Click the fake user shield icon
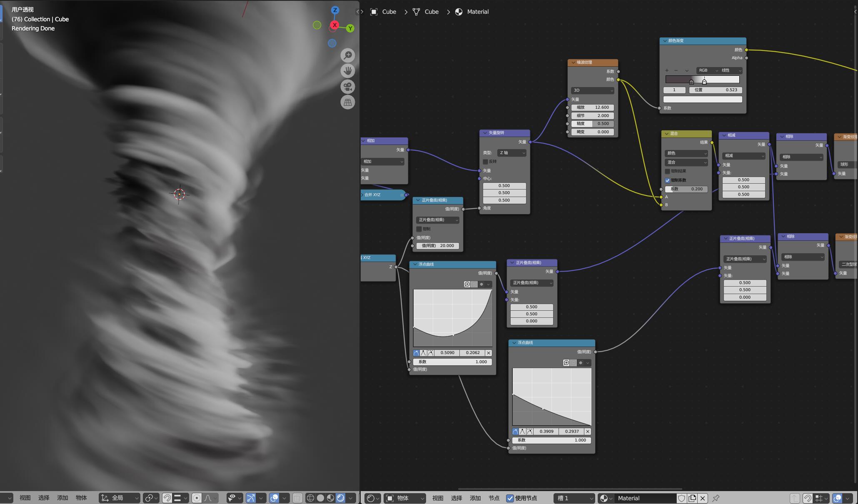The image size is (858, 504). tap(681, 498)
